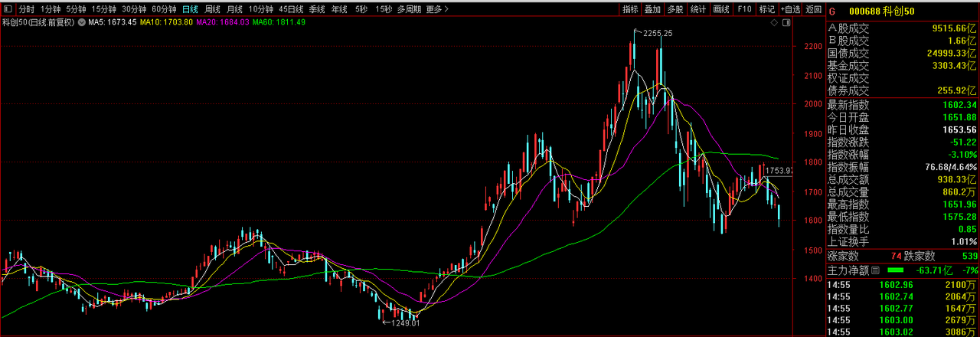Viewport: 980px width, 337px height.
Task: Select the 30分钟 period tab
Action: click(x=134, y=9)
